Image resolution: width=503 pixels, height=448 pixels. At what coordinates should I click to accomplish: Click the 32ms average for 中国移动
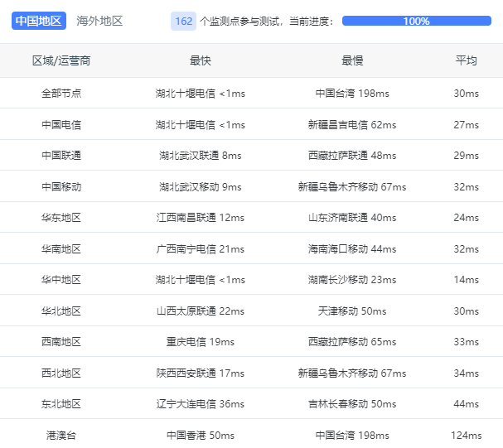(466, 187)
